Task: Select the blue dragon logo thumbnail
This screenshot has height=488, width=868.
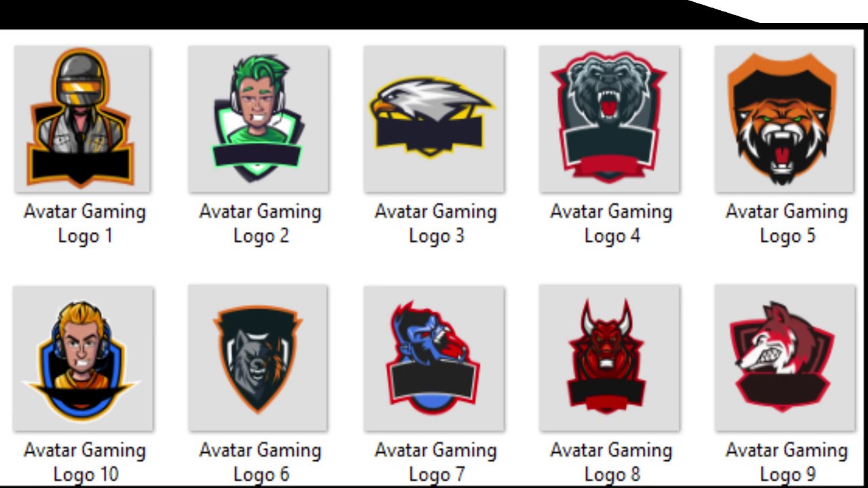Action: point(434,358)
